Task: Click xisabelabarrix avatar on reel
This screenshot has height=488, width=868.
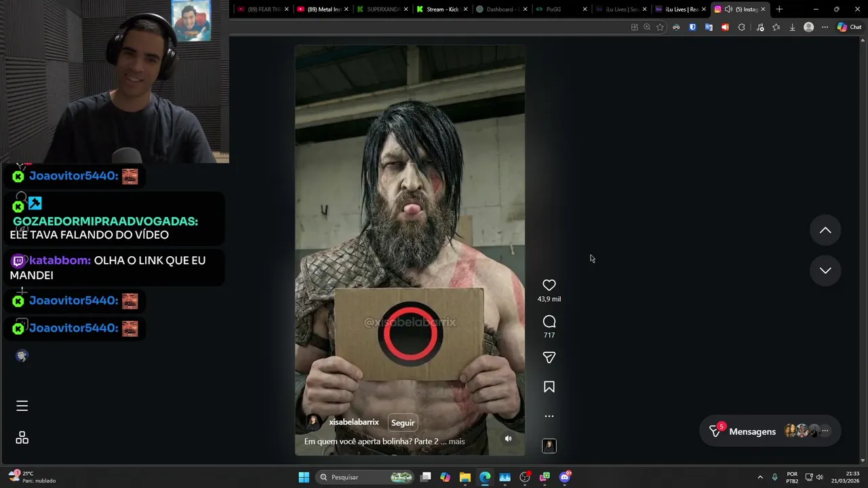Action: [x=313, y=422]
